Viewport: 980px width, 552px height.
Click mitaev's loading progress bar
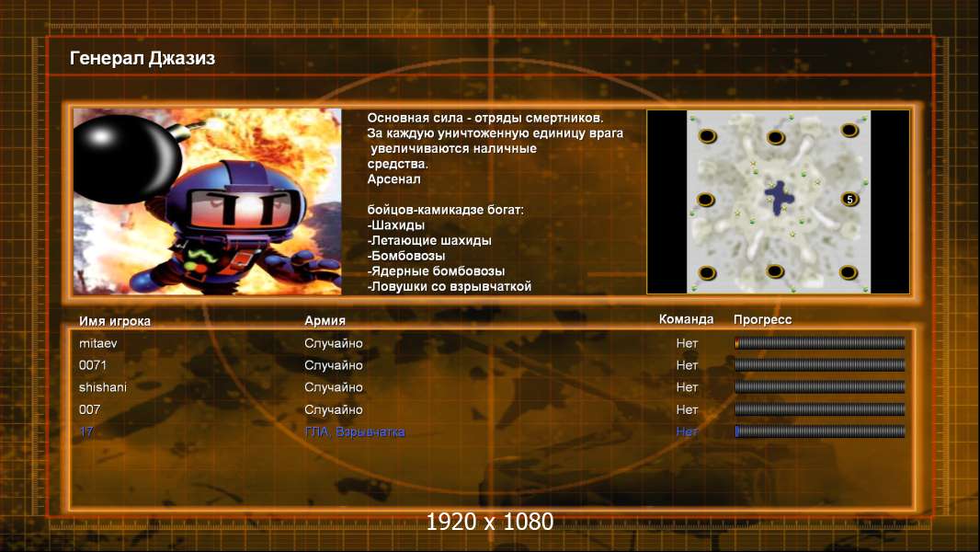pyautogui.click(x=820, y=342)
